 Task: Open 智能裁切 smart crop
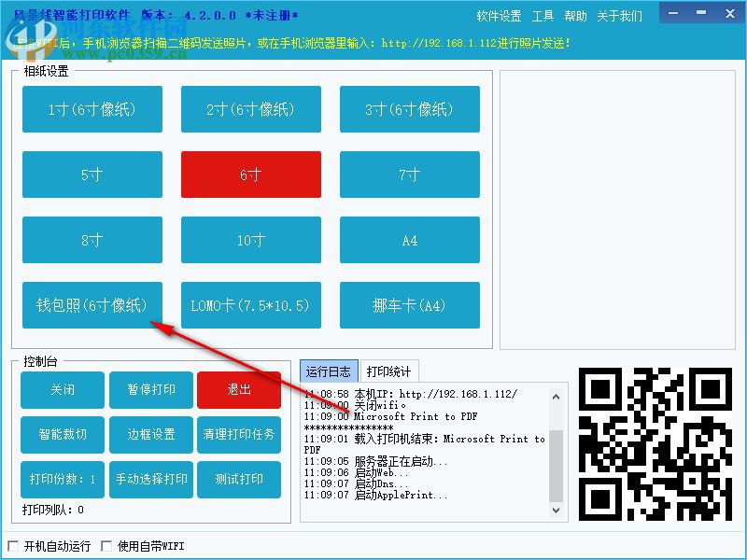pyautogui.click(x=63, y=434)
